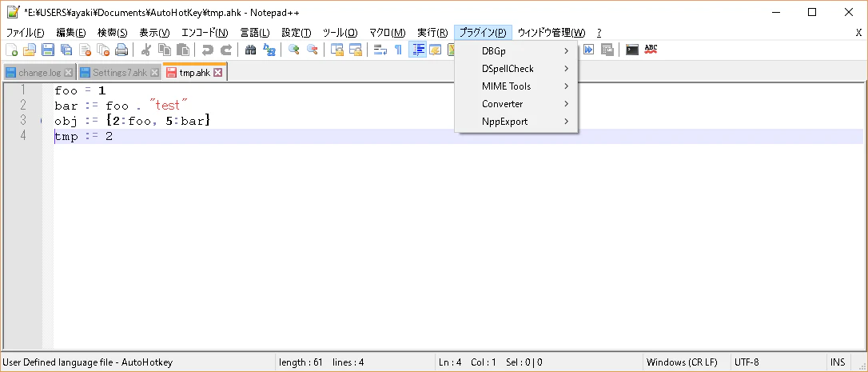Toggle ABC spell check toolbar icon
The image size is (868, 372).
(651, 50)
